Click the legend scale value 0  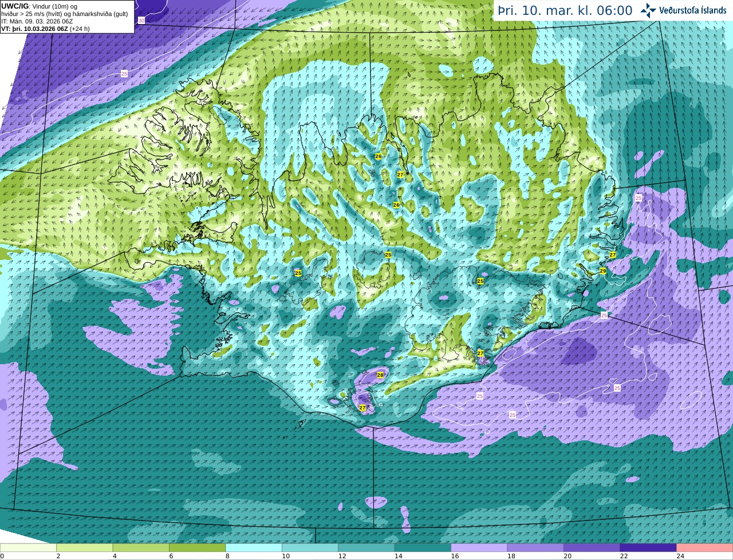point(2,556)
